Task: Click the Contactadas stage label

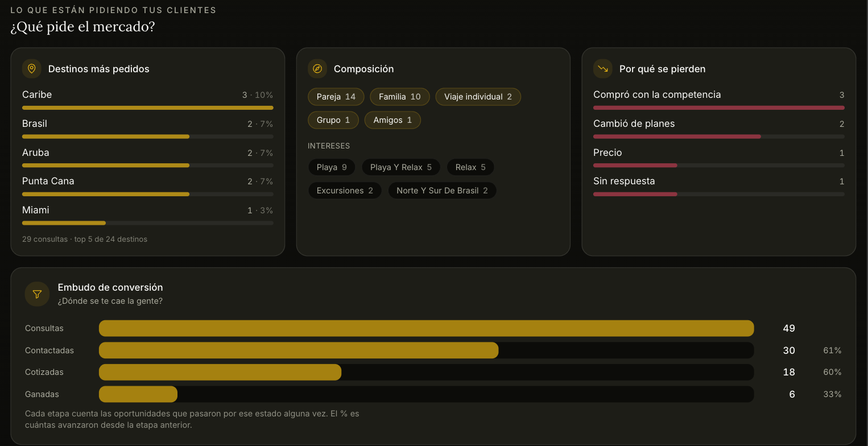Action: coord(49,350)
